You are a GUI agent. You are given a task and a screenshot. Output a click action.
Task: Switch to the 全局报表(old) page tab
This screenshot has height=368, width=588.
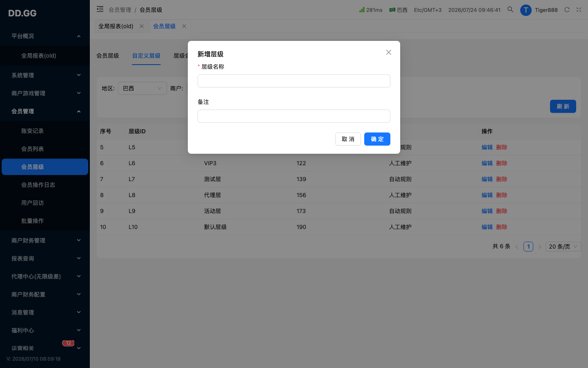point(116,26)
